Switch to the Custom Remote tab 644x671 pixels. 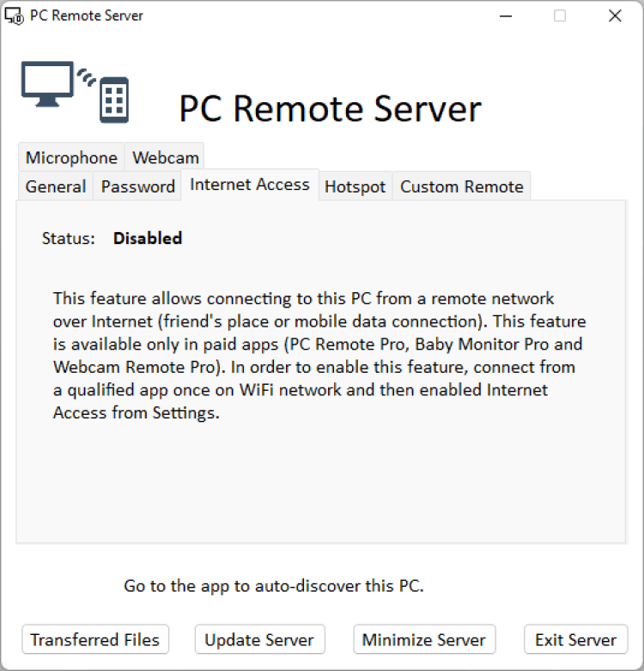pos(461,186)
